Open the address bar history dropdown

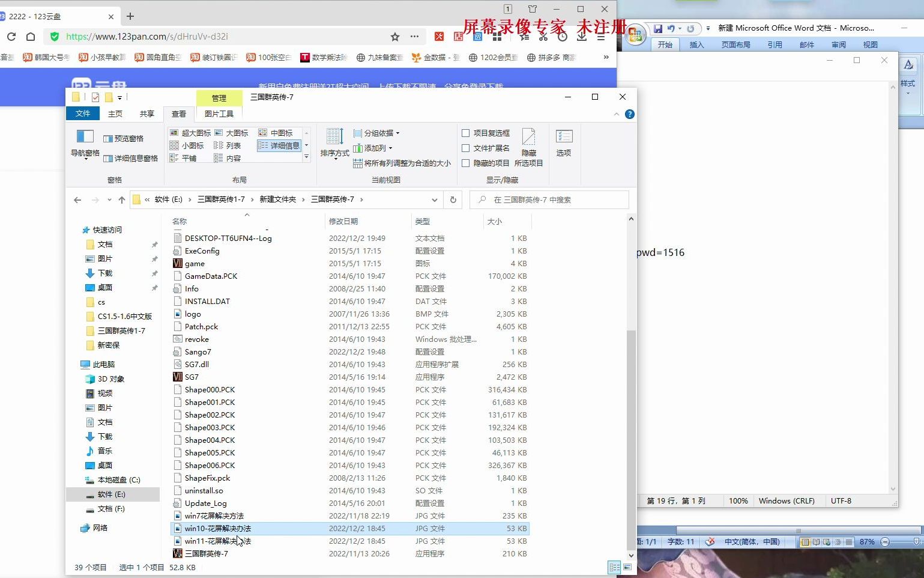(435, 199)
